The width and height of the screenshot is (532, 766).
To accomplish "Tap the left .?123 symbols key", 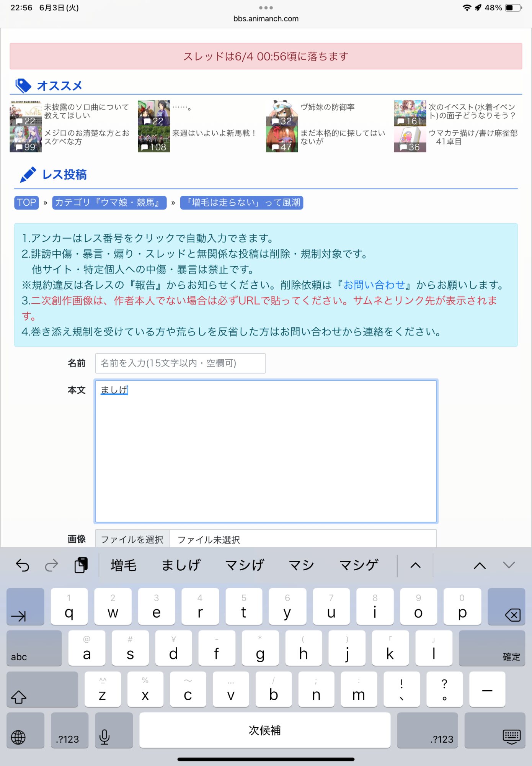I will click(x=70, y=730).
